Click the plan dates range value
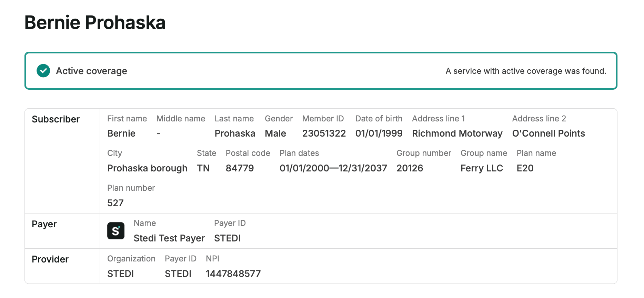Screen dimensions: 644x298 pos(333,168)
